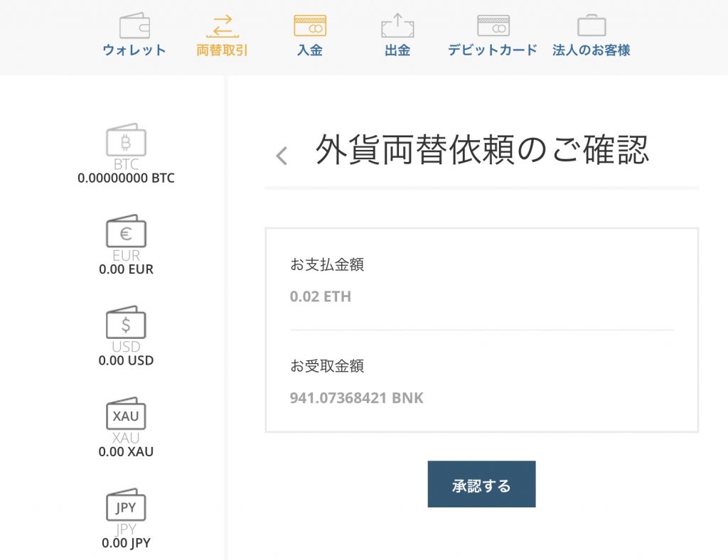
Task: Open the 入金 deposit card icon
Action: [310, 26]
